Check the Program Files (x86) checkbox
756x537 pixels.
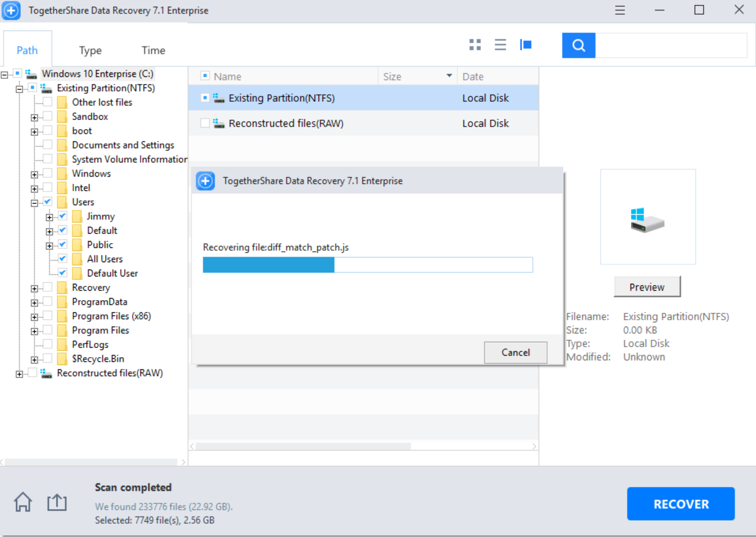pyautogui.click(x=48, y=315)
